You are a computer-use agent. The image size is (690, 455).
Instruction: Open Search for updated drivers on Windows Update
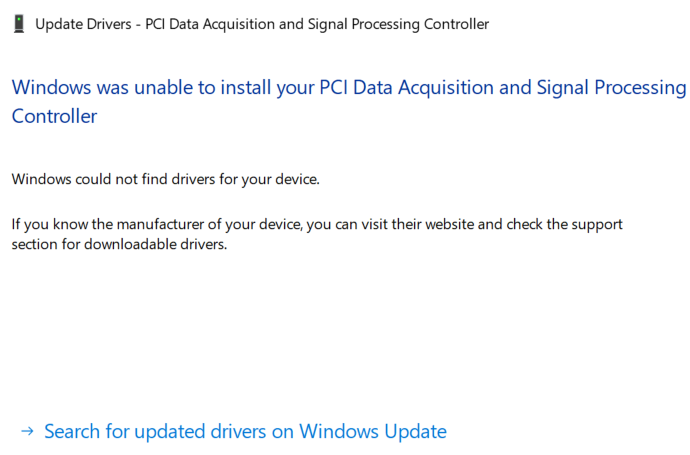tap(245, 432)
